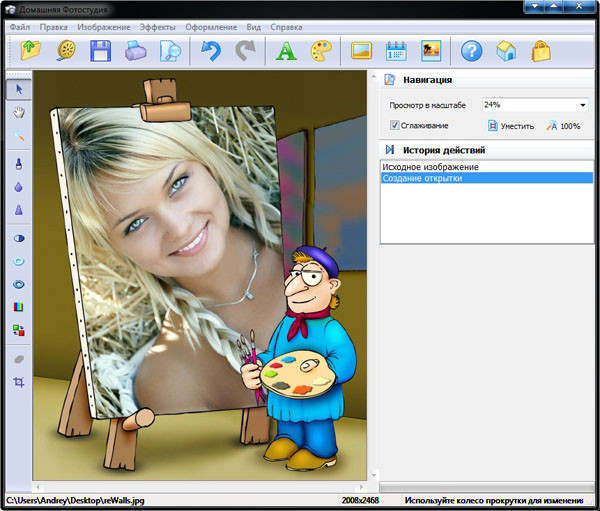Open the Эффекты menu

point(156,27)
